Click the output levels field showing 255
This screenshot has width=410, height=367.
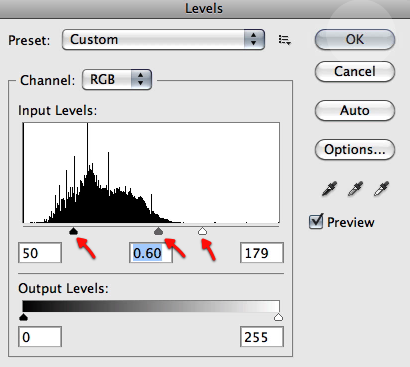click(262, 337)
